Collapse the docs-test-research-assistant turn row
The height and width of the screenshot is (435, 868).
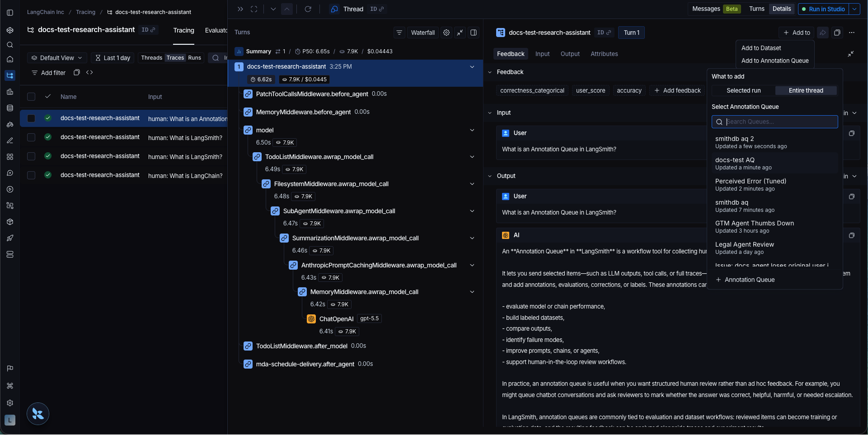point(472,67)
